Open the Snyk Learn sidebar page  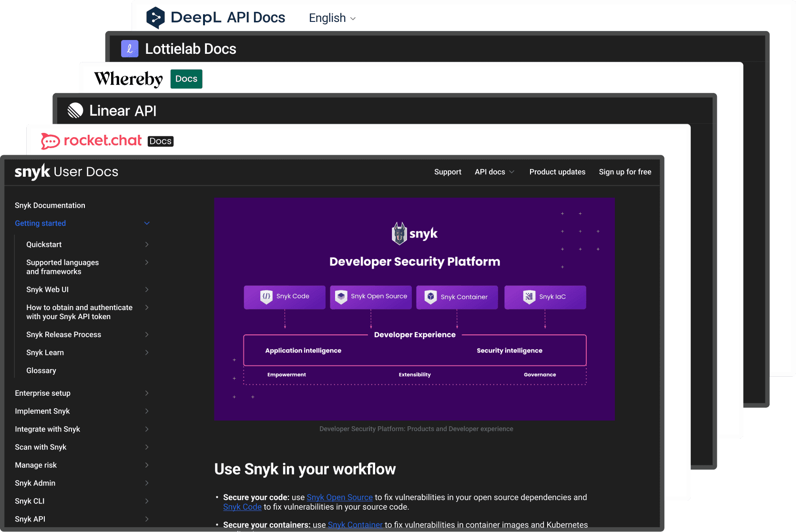[45, 352]
